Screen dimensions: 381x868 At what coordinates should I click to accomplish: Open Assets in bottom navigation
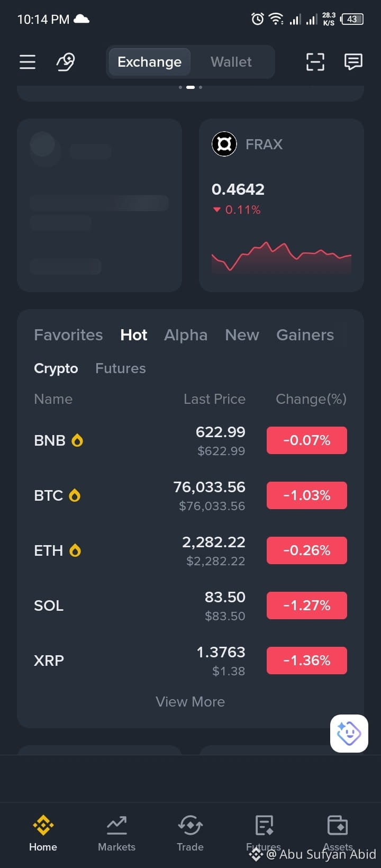coord(338,834)
